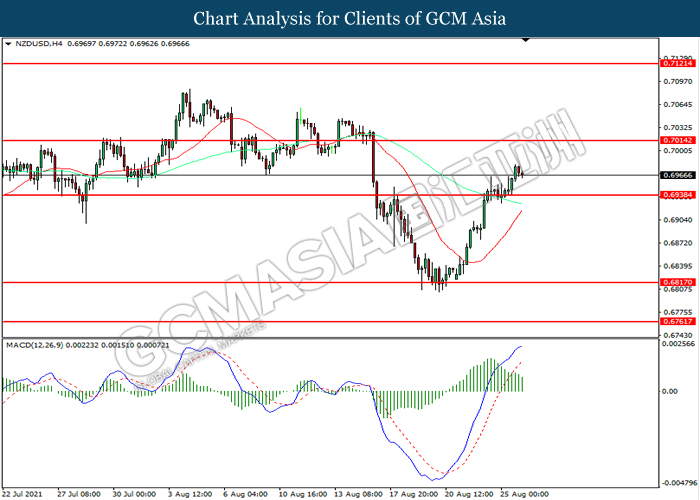700x500 pixels.
Task: Click the 10 Aug 16:00 time label
Action: click(x=303, y=494)
